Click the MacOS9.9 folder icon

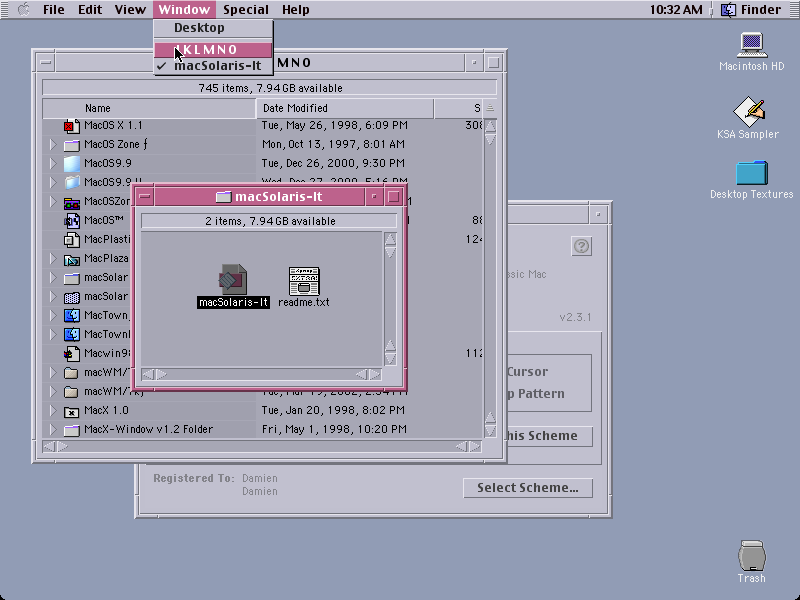[71, 164]
